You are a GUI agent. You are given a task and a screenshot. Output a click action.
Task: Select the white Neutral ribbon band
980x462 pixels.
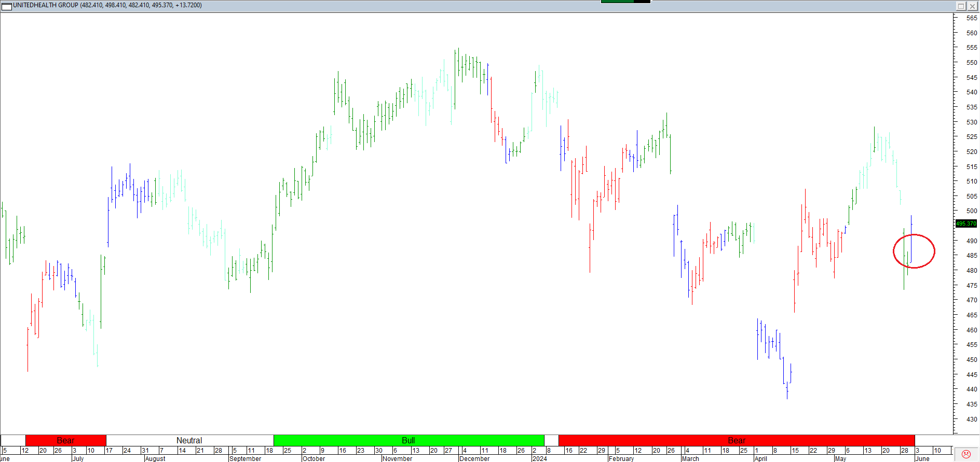click(189, 440)
